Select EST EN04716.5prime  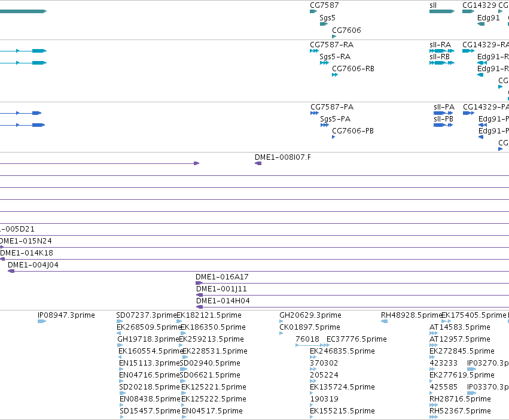click(x=150, y=376)
